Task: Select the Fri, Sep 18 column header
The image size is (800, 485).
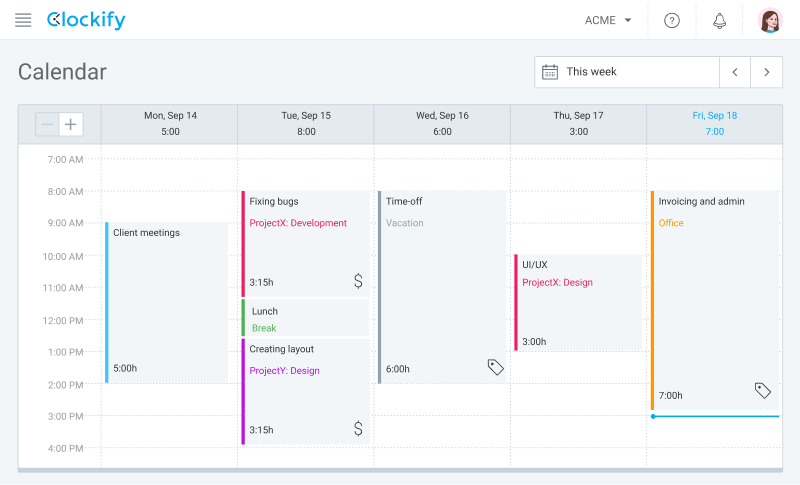Action: [714, 123]
